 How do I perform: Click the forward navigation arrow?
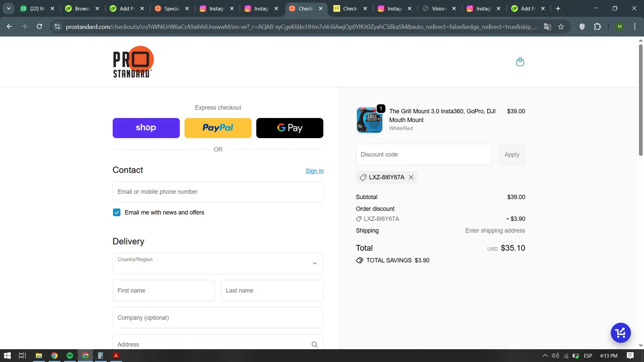coord(24,27)
